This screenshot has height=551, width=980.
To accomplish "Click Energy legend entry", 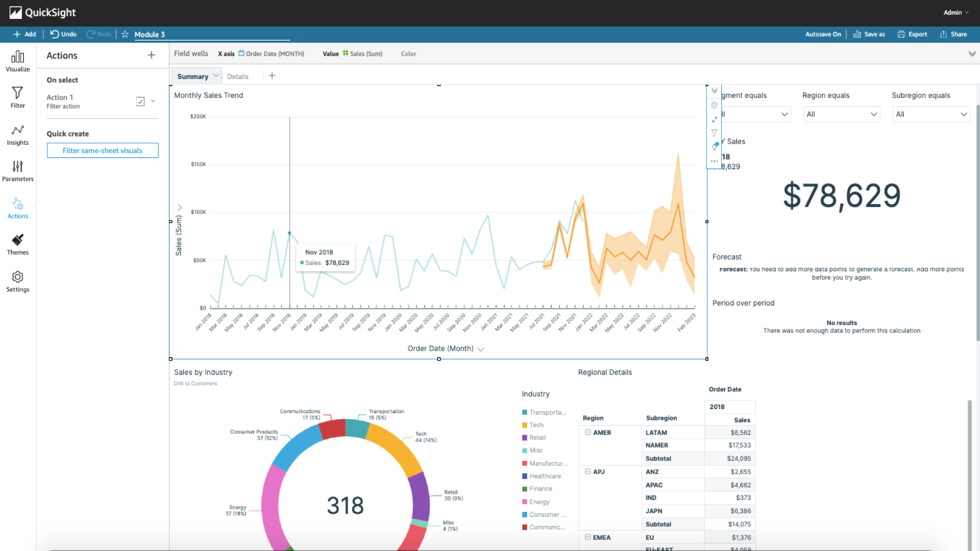I will click(536, 502).
